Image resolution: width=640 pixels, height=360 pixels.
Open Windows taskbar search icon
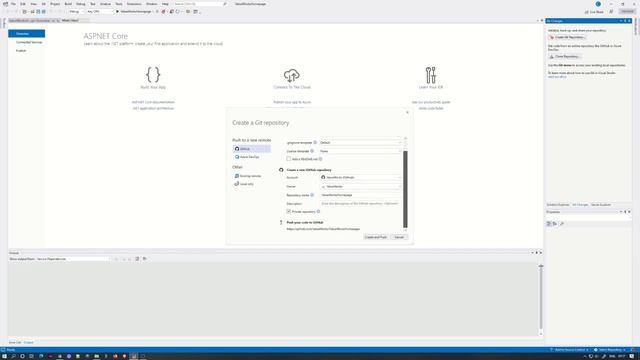click(x=13, y=356)
